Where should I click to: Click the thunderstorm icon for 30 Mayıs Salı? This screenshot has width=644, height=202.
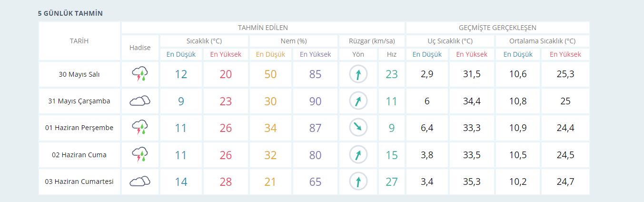tap(140, 74)
